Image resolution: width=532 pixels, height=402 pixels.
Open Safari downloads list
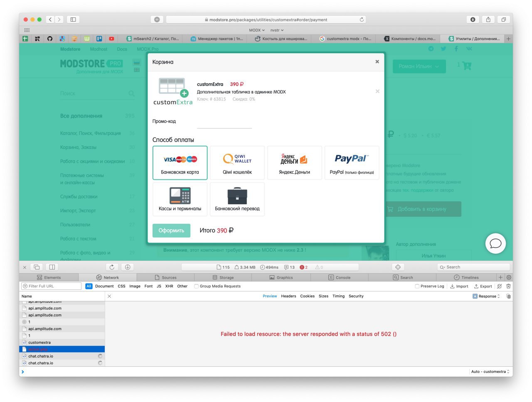(473, 20)
